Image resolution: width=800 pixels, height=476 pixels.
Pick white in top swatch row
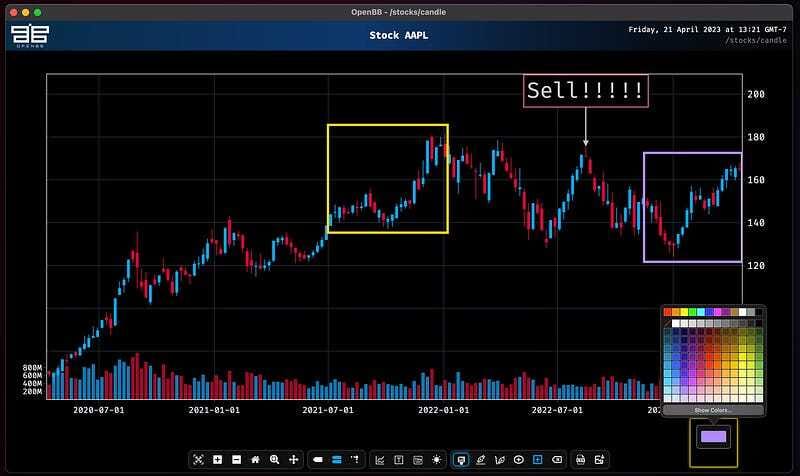click(x=742, y=312)
